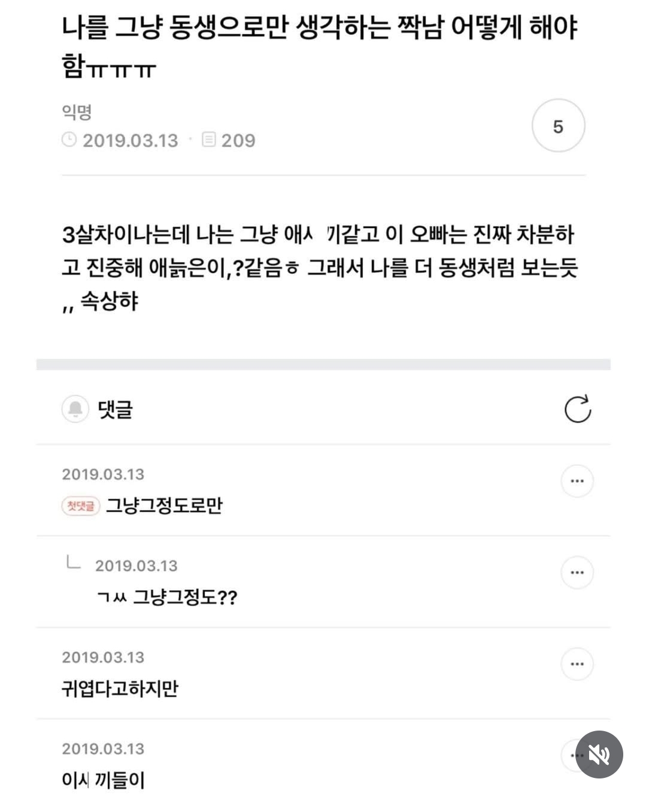646x812 pixels.
Task: Tap the reply text ㄱㅆ 그냥그정도??
Action: (167, 597)
